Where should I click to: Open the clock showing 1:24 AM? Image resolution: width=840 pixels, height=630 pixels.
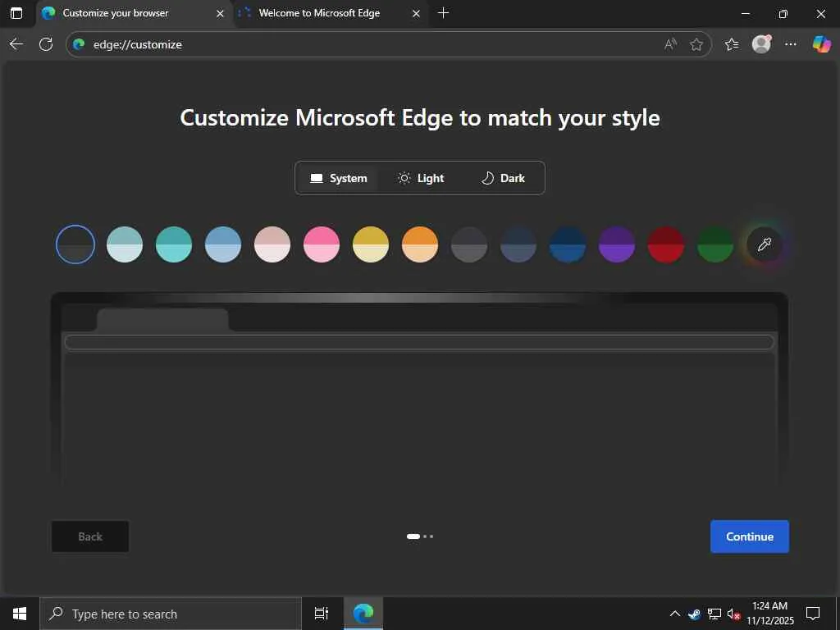coord(769,614)
